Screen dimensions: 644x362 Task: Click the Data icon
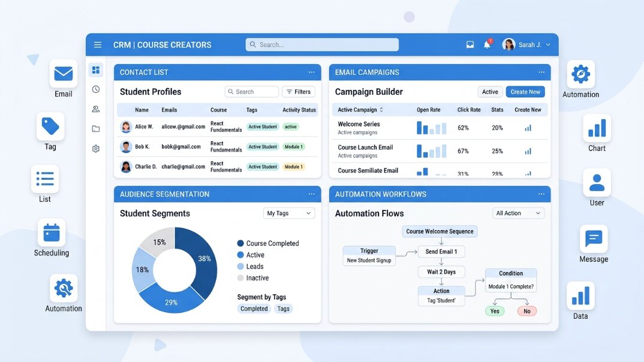580,295
